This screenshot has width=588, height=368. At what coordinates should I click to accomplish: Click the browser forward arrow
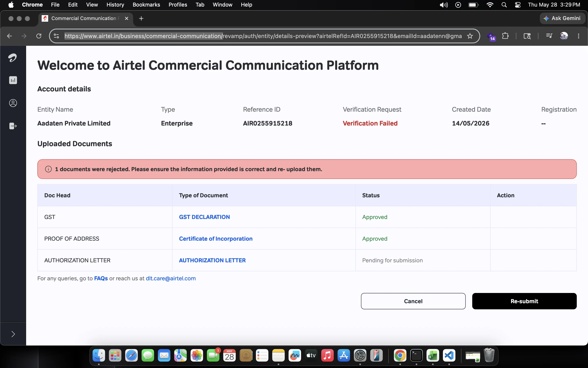point(24,36)
